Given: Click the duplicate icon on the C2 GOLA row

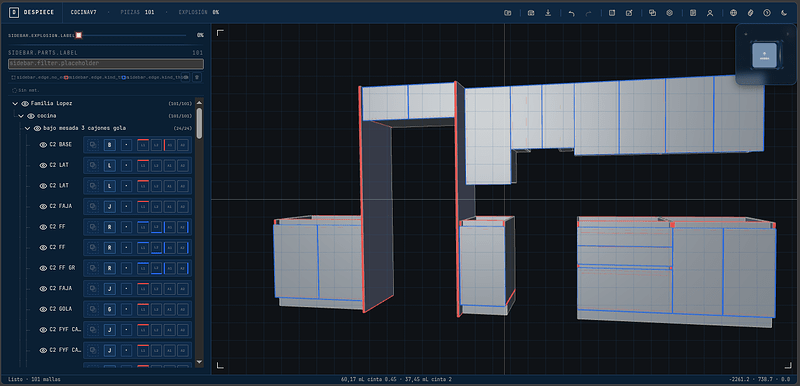Looking at the screenshot, I should pos(93,310).
